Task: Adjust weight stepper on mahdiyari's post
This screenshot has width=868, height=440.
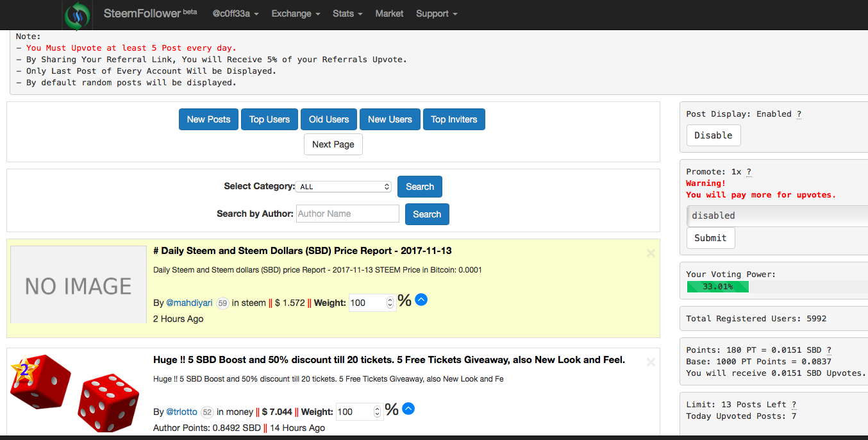Action: point(390,303)
